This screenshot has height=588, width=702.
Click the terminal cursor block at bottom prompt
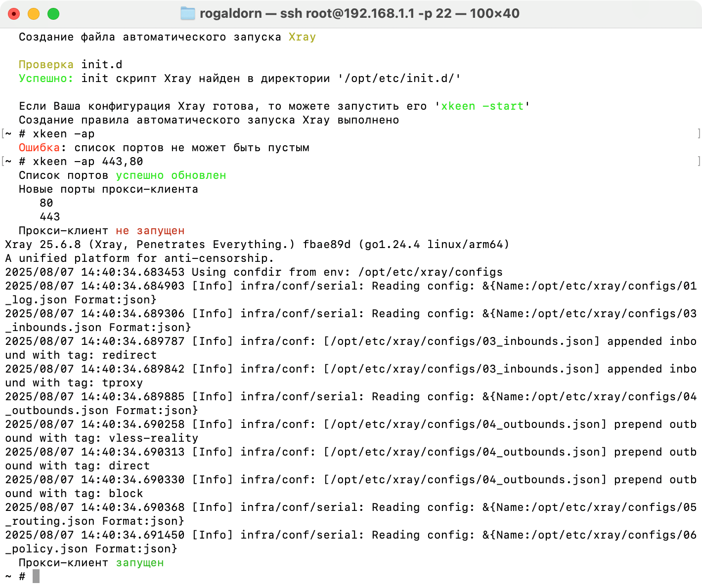[36, 576]
